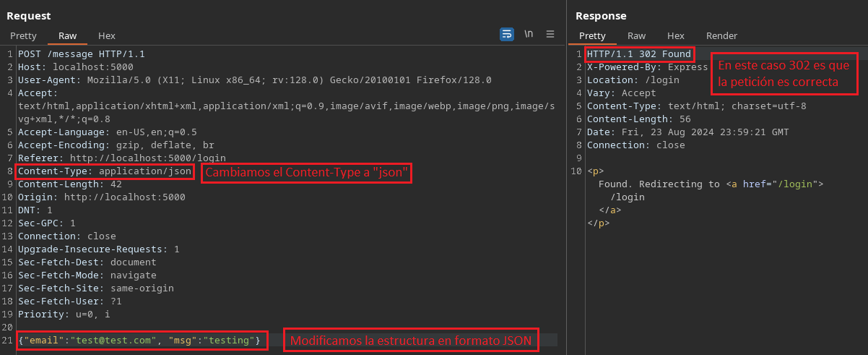This screenshot has width=868, height=355.
Task: Open the Hex tab in Response panel
Action: [675, 35]
